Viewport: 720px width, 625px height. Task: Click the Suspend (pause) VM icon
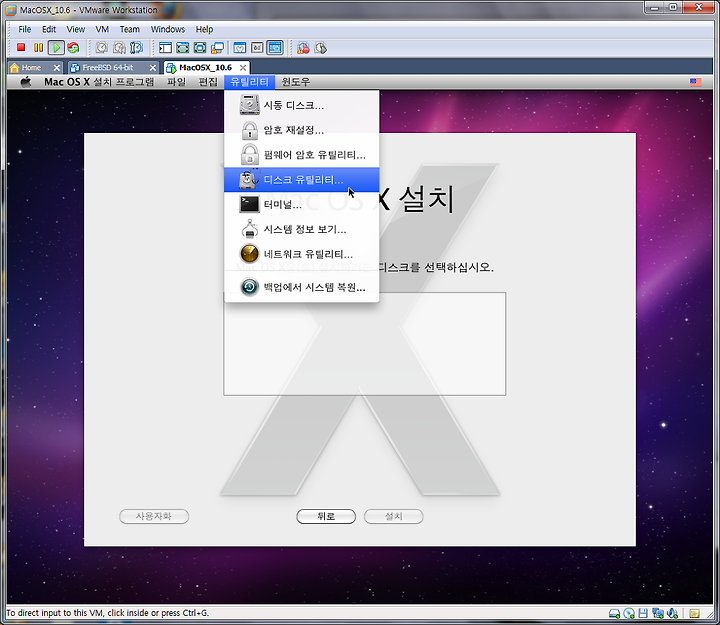pyautogui.click(x=39, y=47)
